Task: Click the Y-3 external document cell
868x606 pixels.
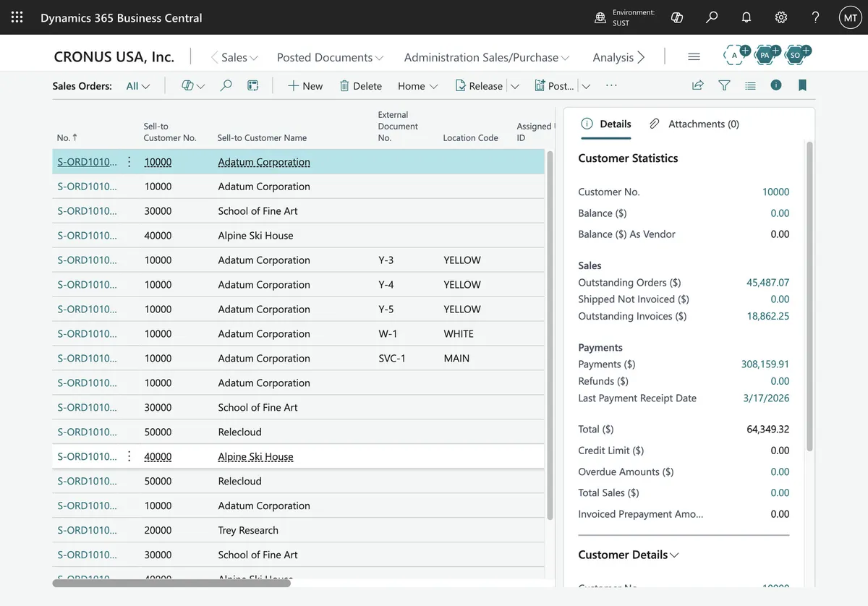Action: 386,260
